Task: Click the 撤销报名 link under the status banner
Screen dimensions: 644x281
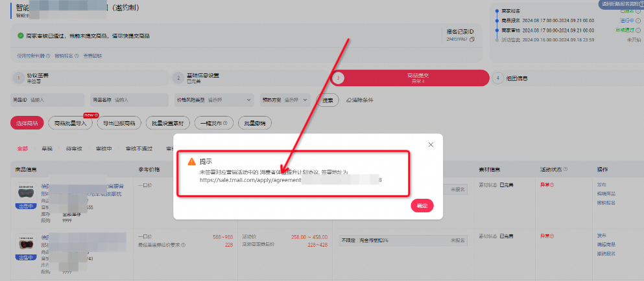Action: pyautogui.click(x=64, y=56)
